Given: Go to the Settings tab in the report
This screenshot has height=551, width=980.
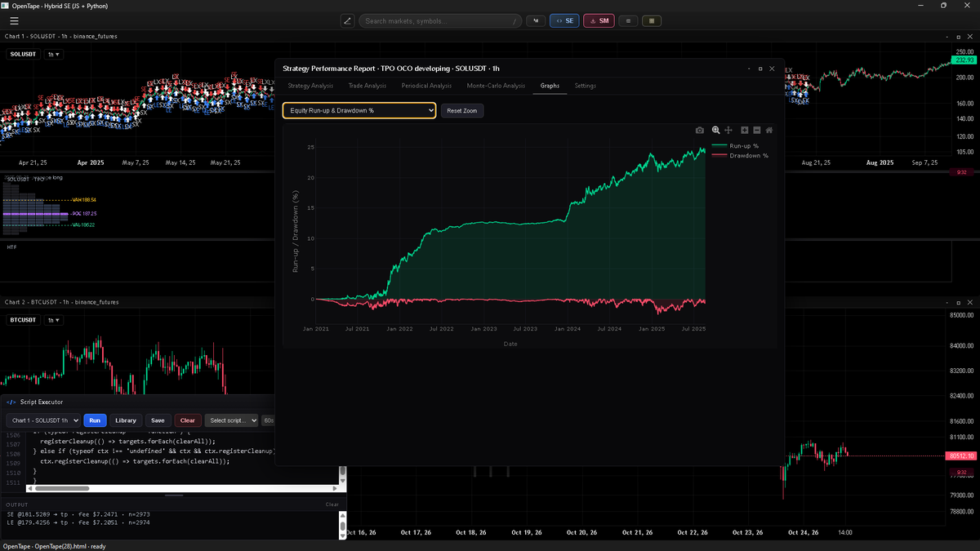Looking at the screenshot, I should pyautogui.click(x=585, y=86).
